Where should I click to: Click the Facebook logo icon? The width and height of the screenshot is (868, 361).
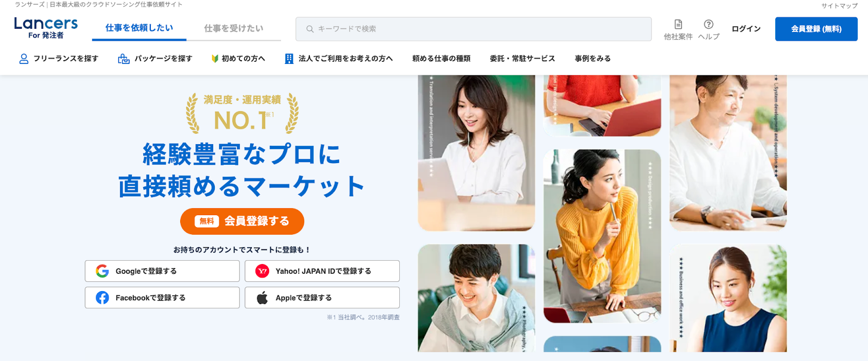tap(102, 298)
